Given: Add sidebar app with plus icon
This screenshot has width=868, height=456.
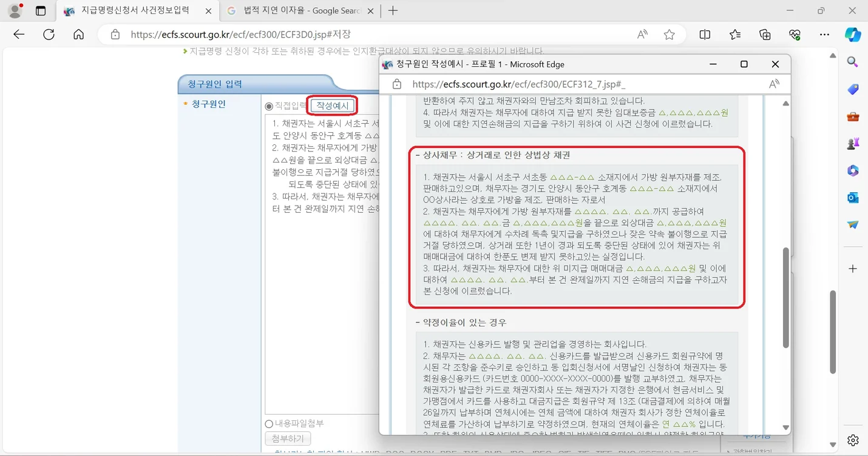Looking at the screenshot, I should coord(853,269).
